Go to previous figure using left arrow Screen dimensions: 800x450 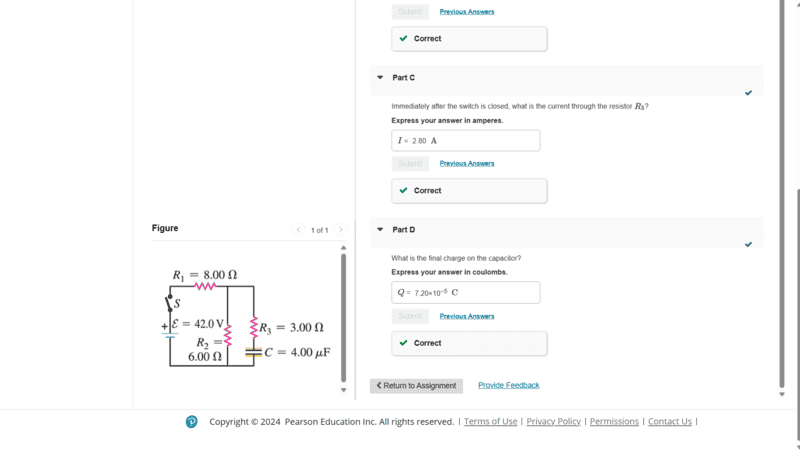click(x=298, y=230)
